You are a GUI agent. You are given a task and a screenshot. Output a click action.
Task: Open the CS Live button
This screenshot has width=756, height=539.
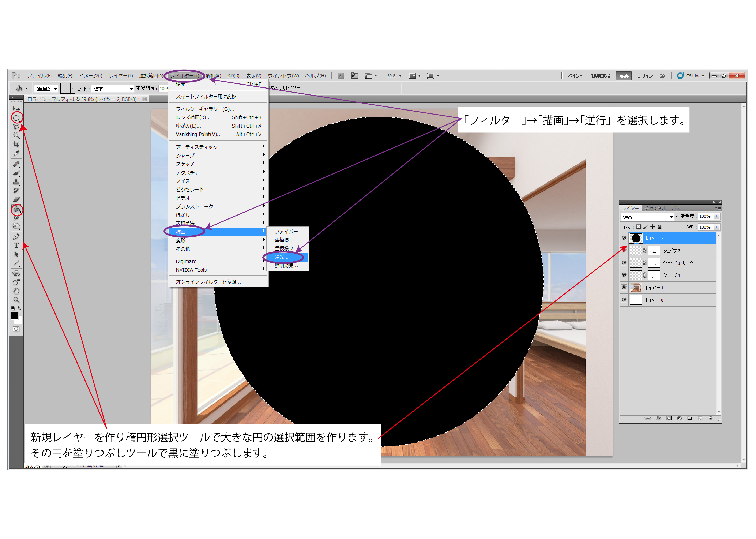tap(691, 76)
